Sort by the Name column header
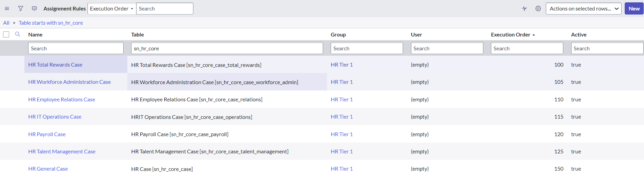The height and width of the screenshot is (176, 644). (x=35, y=34)
